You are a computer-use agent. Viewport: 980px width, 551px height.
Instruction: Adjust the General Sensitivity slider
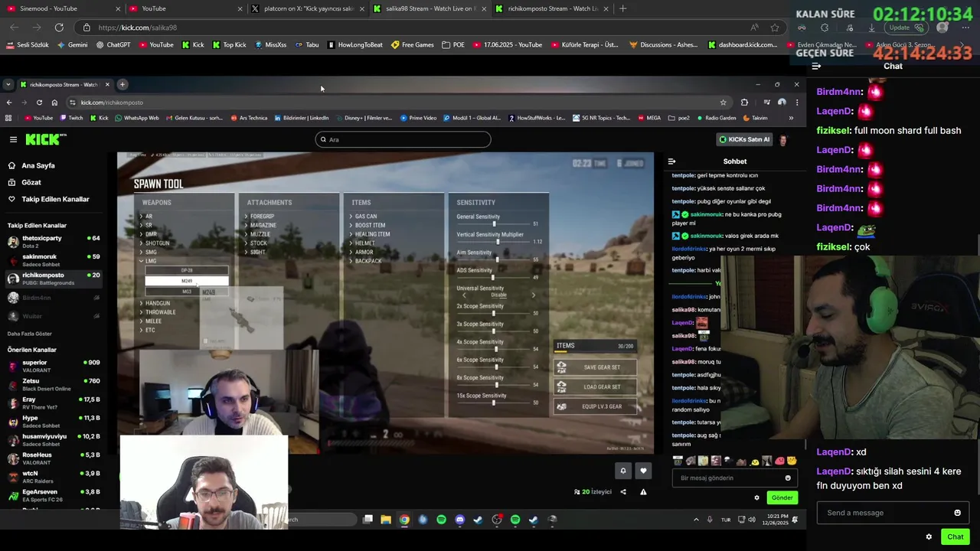(x=495, y=224)
